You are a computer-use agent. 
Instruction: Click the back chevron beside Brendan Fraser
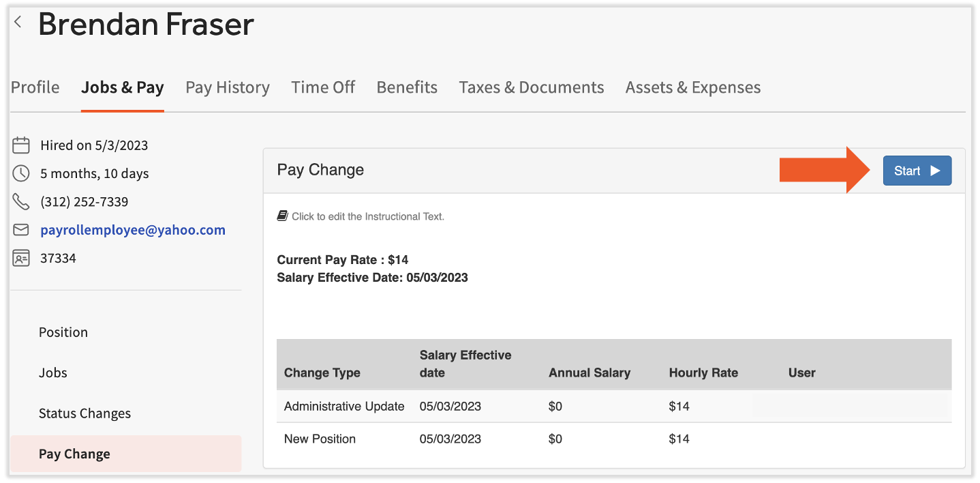click(17, 20)
